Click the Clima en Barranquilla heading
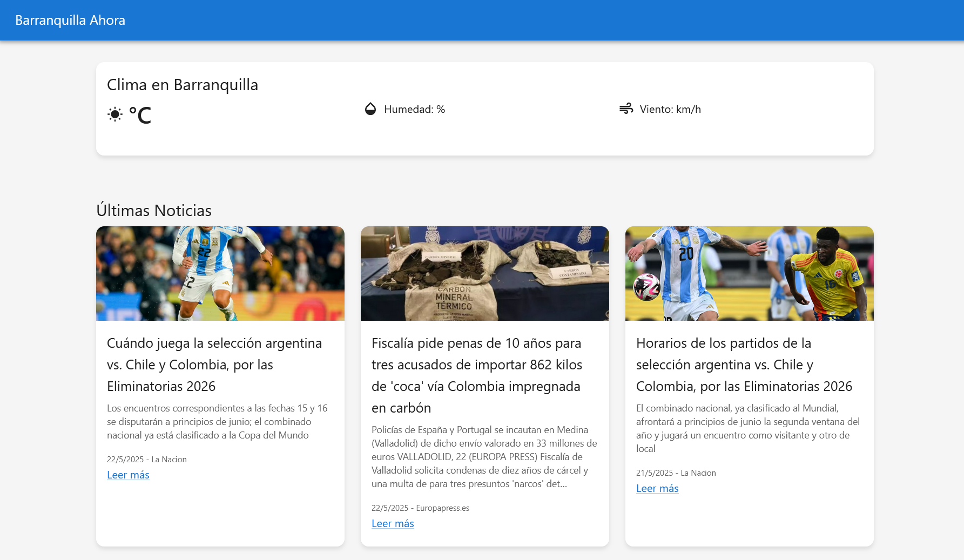Screen dimensions: 964x560 [x=183, y=85]
